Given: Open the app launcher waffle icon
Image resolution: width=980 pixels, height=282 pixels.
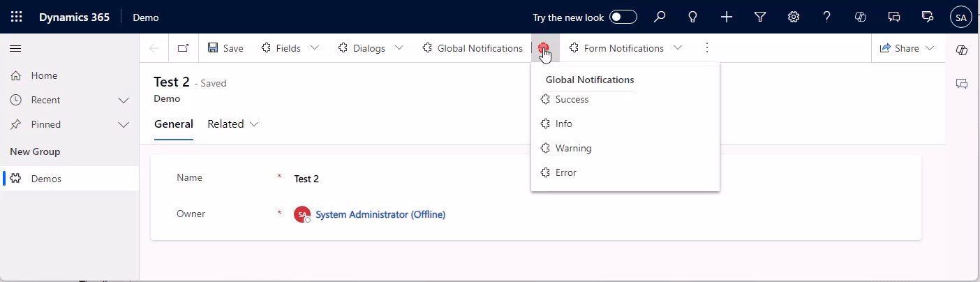Looking at the screenshot, I should click(17, 17).
